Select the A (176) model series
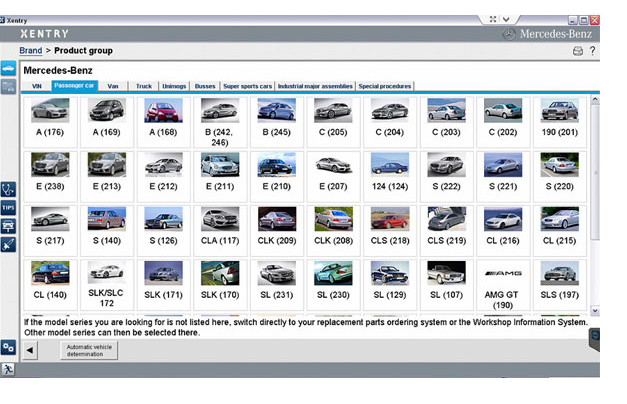Image resolution: width=627 pixels, height=404 pixels. [50, 122]
